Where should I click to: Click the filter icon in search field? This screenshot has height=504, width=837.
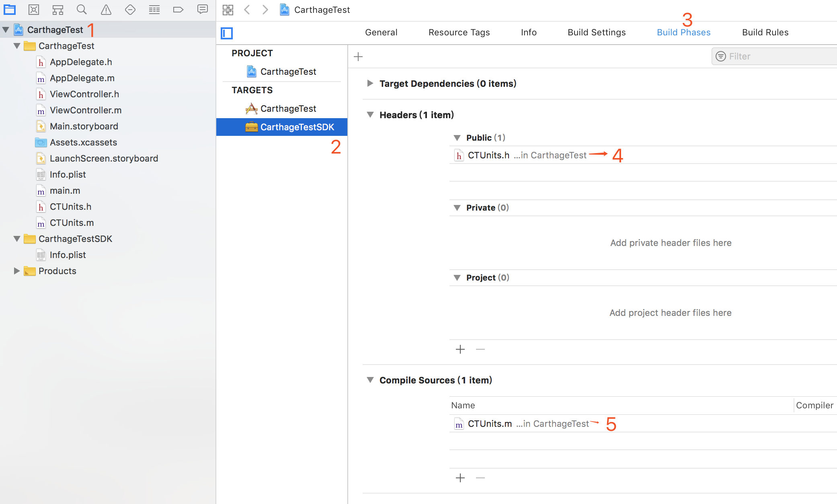(721, 56)
